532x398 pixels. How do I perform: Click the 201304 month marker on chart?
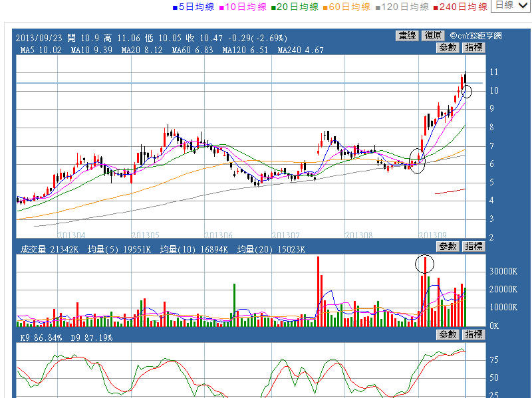tap(71, 235)
